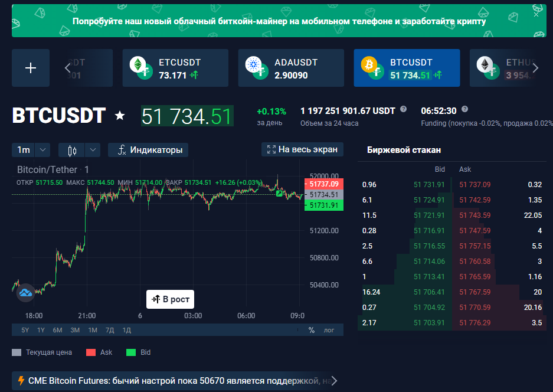Show help for funding timer
The image size is (553, 392).
[465, 109]
